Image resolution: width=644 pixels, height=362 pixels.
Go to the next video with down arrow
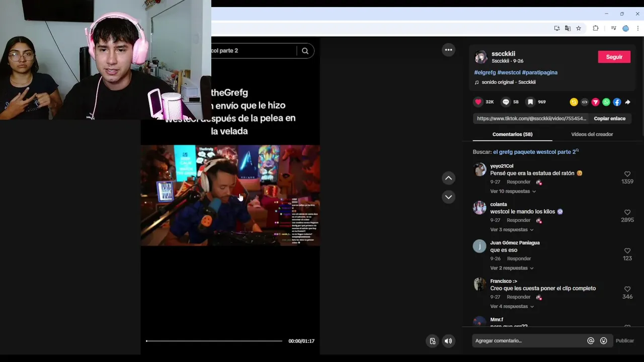(x=448, y=197)
